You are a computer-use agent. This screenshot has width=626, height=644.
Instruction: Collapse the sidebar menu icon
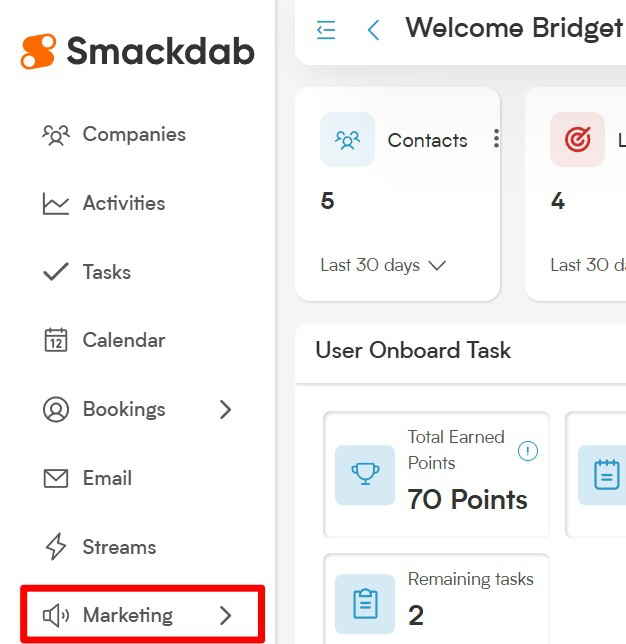[326, 30]
